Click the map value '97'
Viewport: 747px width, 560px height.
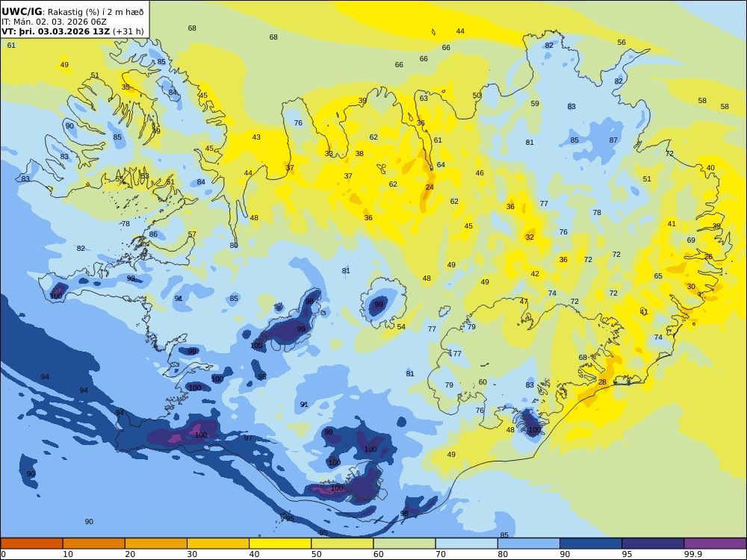(248, 438)
